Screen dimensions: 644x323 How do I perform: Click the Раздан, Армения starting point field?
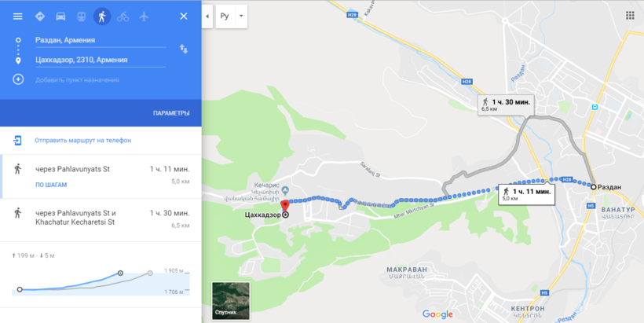click(x=101, y=40)
